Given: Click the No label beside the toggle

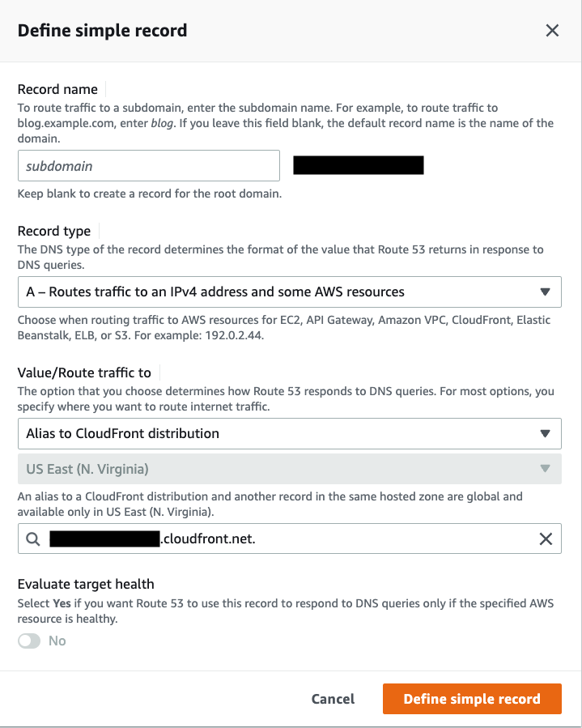Looking at the screenshot, I should click(57, 641).
